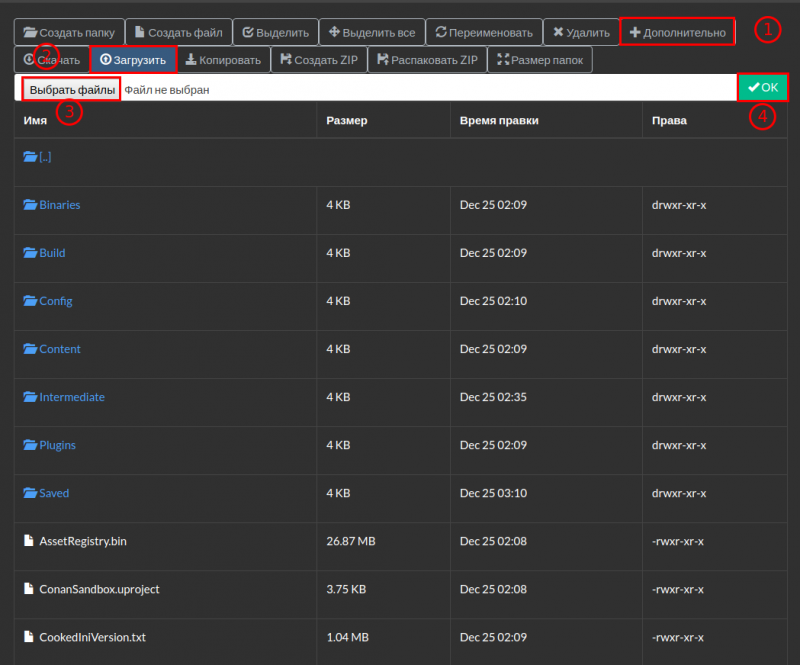Open parent directory [..] link

[x=45, y=157]
